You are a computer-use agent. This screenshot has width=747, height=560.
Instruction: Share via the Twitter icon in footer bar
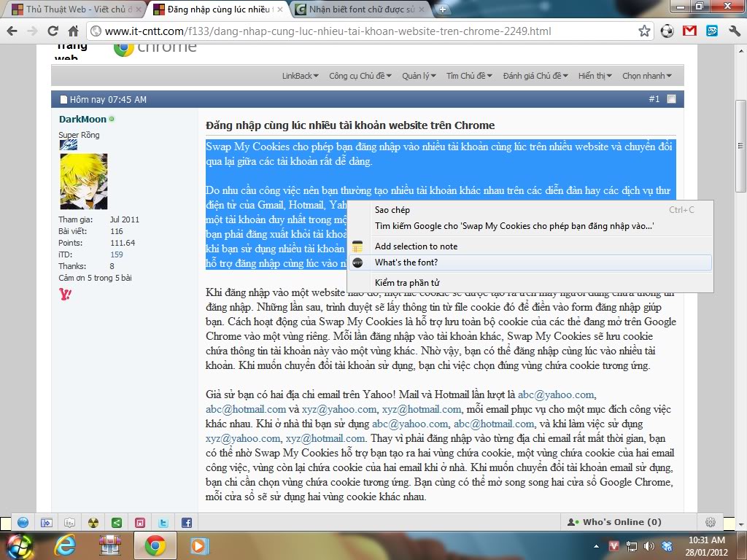tap(163, 522)
